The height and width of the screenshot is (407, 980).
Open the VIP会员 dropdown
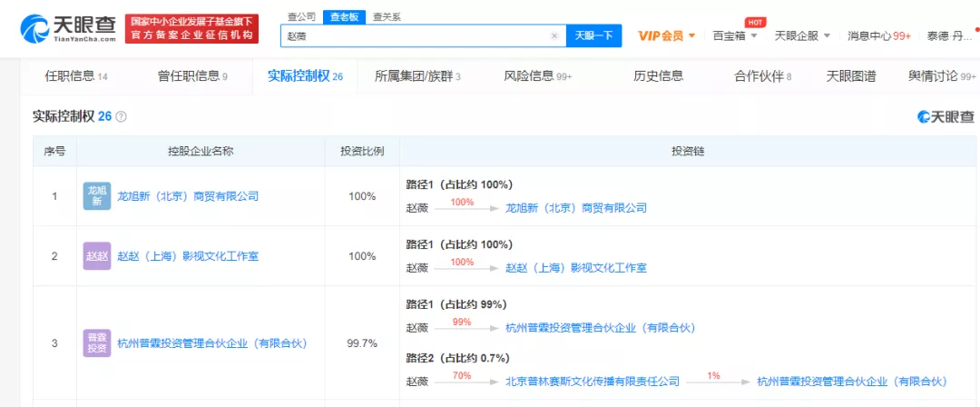666,35
